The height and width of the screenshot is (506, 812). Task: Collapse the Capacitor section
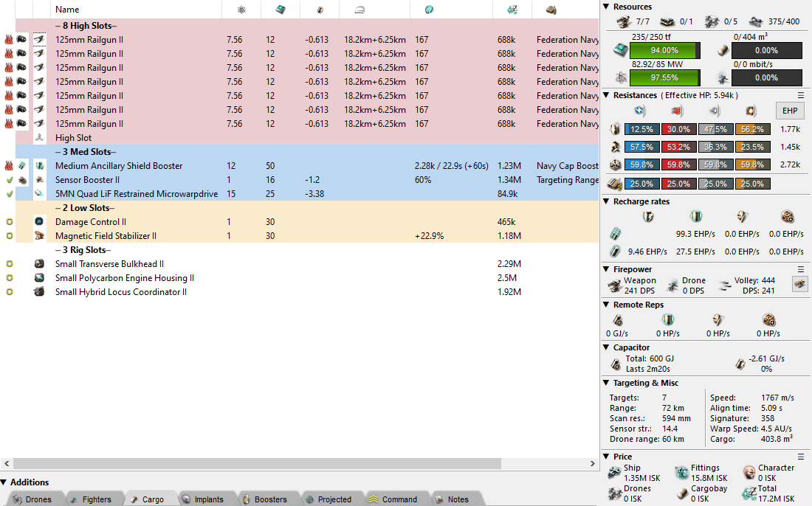606,347
